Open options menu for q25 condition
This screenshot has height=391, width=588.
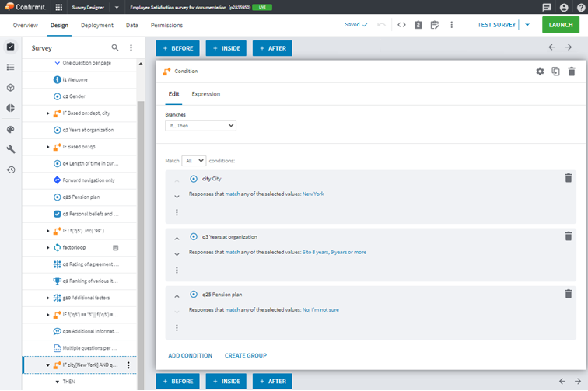tap(177, 328)
